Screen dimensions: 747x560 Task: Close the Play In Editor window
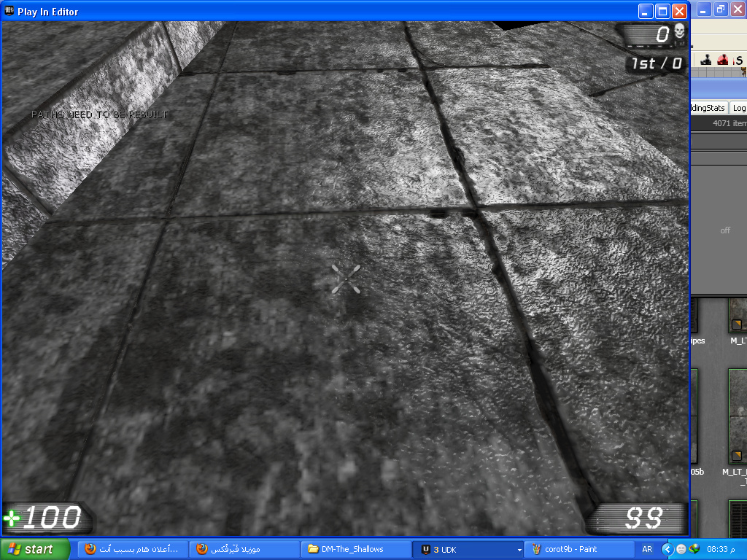pyautogui.click(x=679, y=12)
